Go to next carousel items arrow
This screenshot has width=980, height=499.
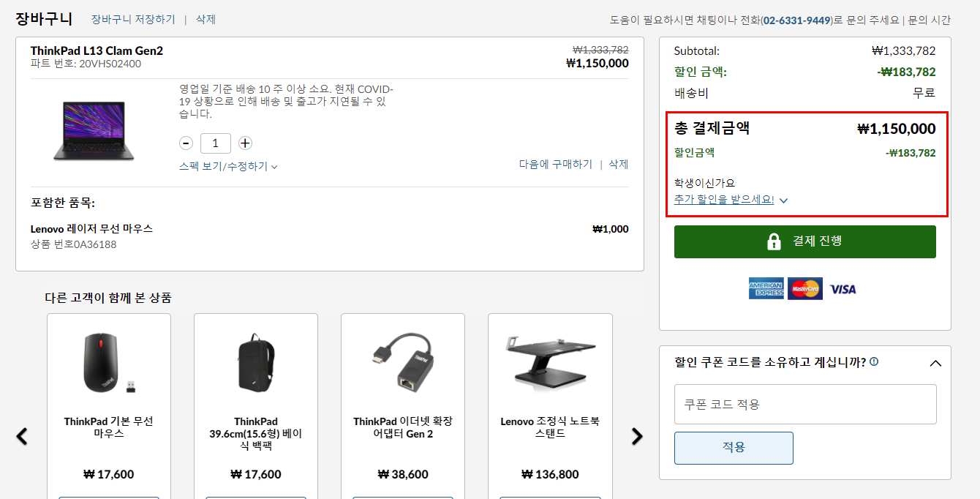637,436
